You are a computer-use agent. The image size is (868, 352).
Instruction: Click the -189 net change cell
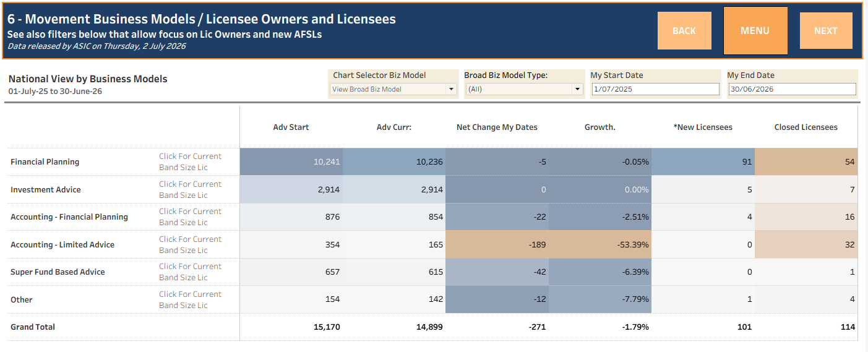(x=497, y=244)
